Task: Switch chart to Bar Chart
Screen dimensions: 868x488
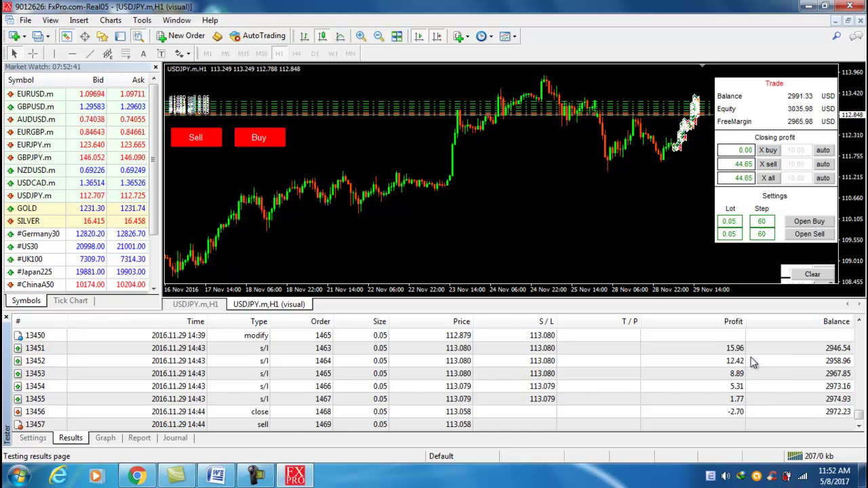Action: (304, 36)
